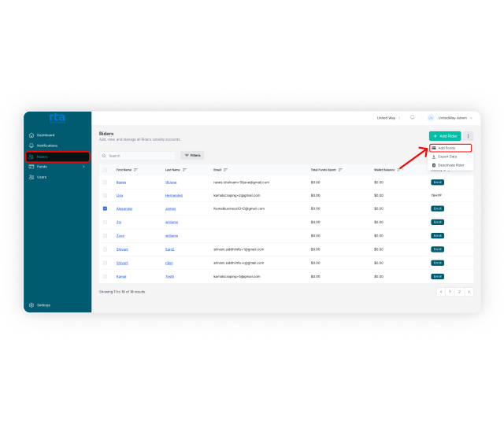Open the Filters button
Image resolution: width=504 pixels, height=424 pixels.
click(x=192, y=155)
